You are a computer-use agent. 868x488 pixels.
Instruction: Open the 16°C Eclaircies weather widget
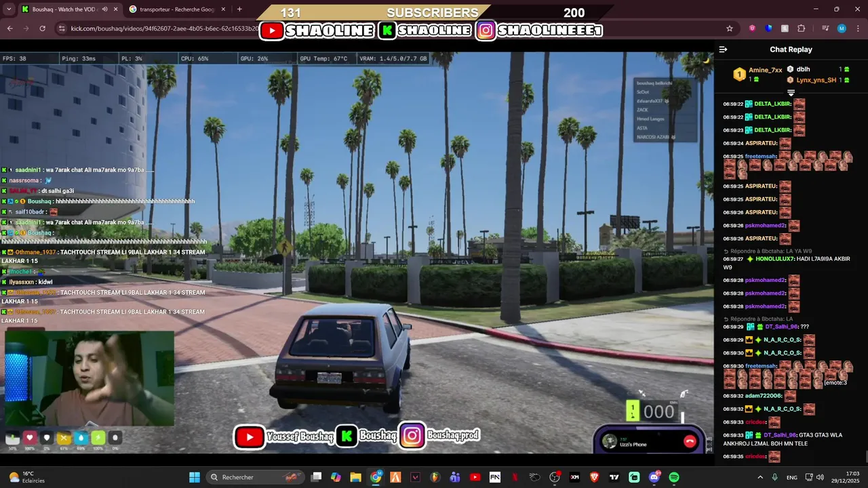27,477
